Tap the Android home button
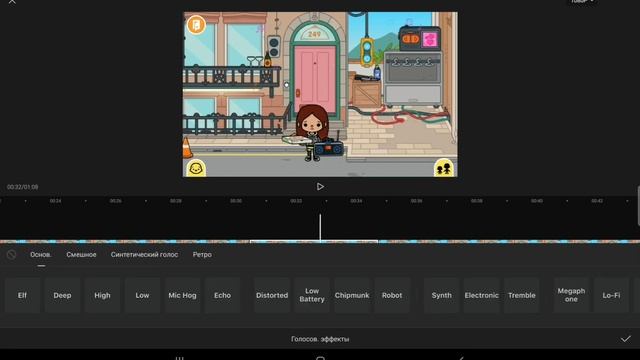The image size is (640, 360). click(320, 358)
